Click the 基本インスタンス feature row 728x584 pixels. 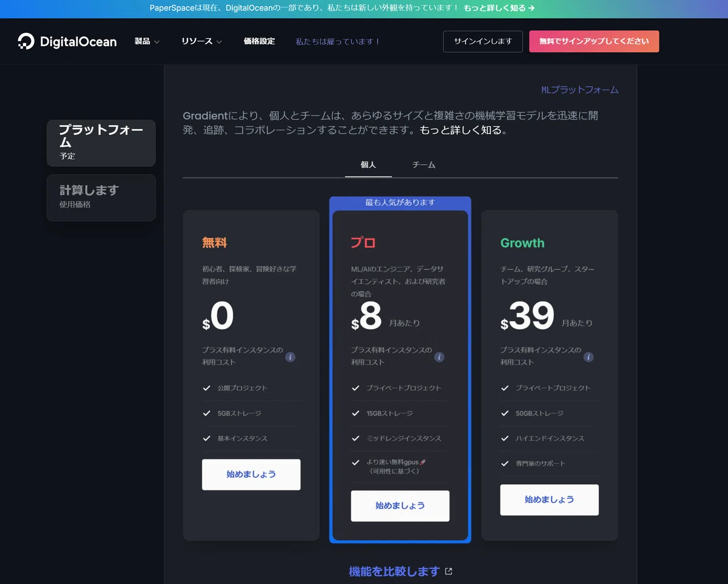click(251, 438)
